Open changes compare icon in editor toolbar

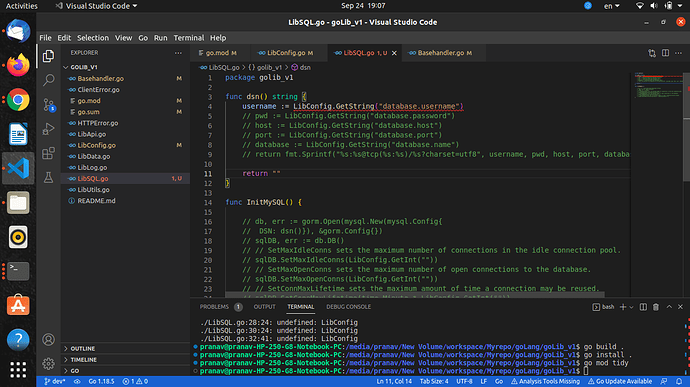click(652, 53)
